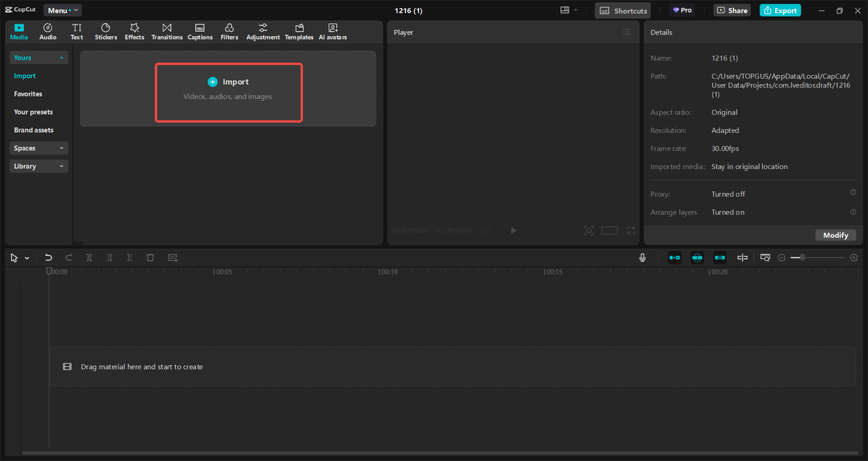Click the timeline cover preview icon
Image resolution: width=868 pixels, height=461 pixels.
click(x=765, y=258)
